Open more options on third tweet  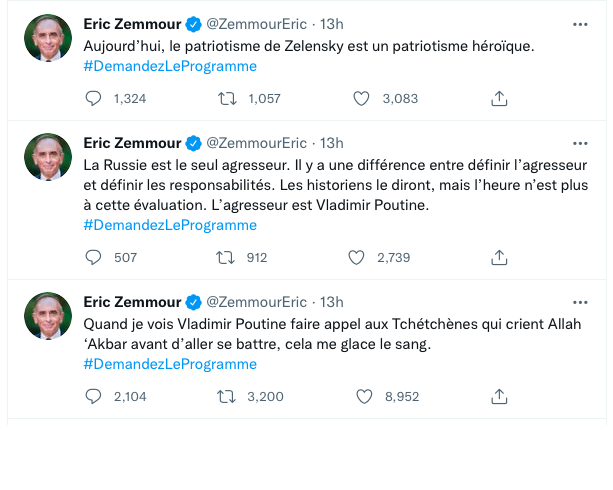coord(579,302)
